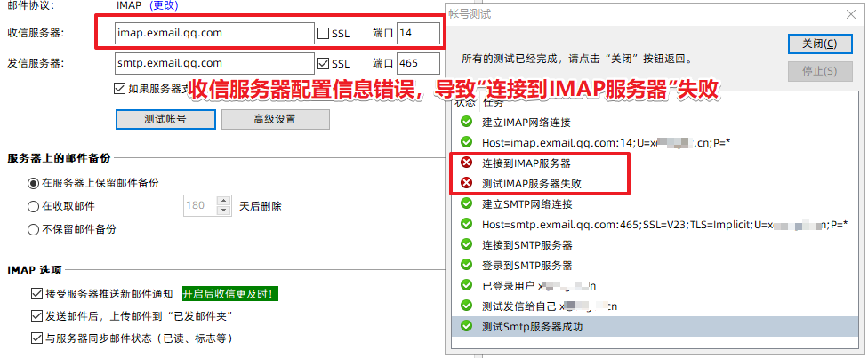Click the green check icon beside 建立SMTP网络连接
This screenshot has height=358, width=868.
[x=467, y=203]
